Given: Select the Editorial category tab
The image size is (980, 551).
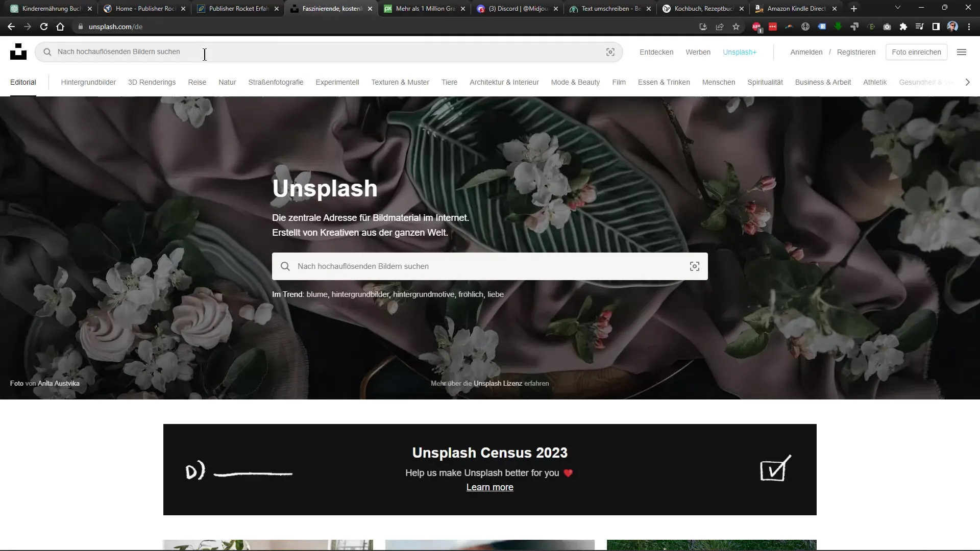Looking at the screenshot, I should tap(23, 82).
